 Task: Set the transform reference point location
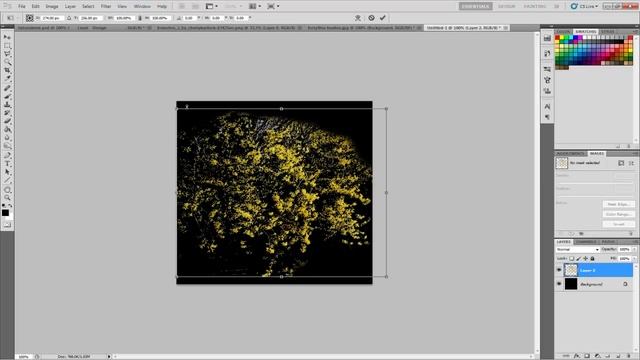(x=29, y=18)
